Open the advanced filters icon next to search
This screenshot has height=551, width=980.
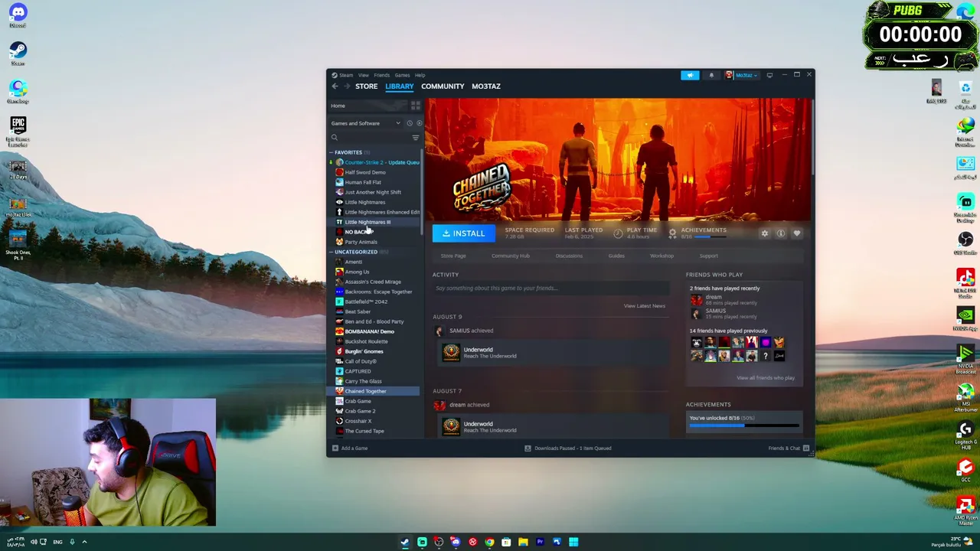[x=416, y=138]
